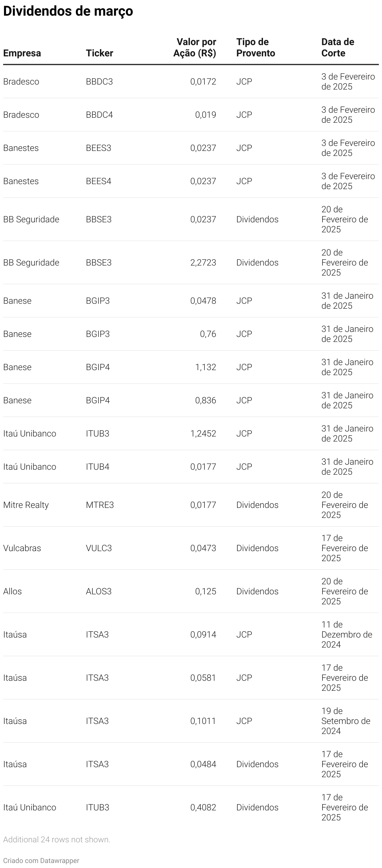Select the Tipo de Provento column header
This screenshot has width=382, height=868.
pyautogui.click(x=255, y=48)
